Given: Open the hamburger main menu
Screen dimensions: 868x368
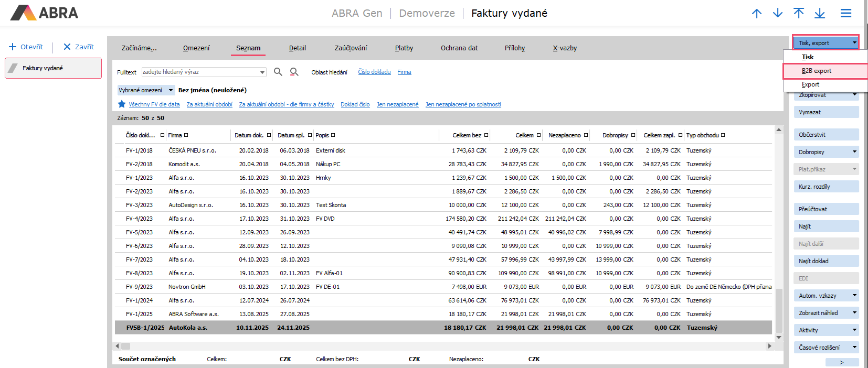Looking at the screenshot, I should tap(846, 14).
